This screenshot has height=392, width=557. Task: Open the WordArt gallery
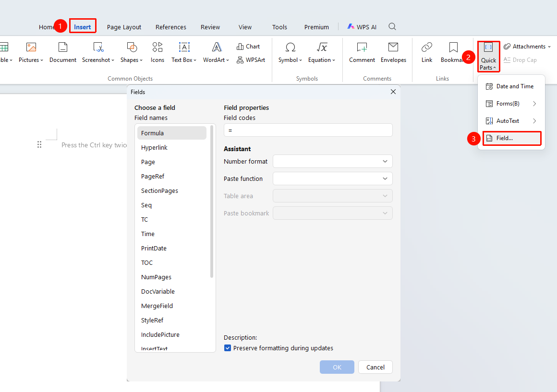(x=216, y=53)
